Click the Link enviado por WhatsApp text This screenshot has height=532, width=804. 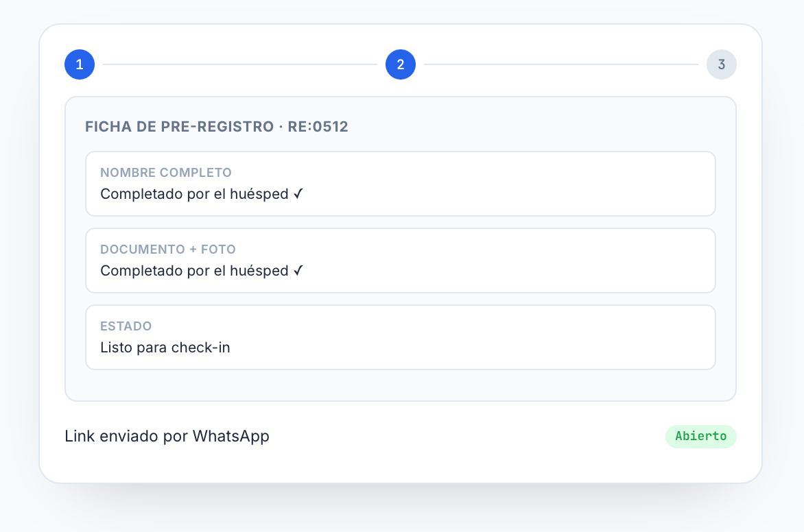pos(167,436)
